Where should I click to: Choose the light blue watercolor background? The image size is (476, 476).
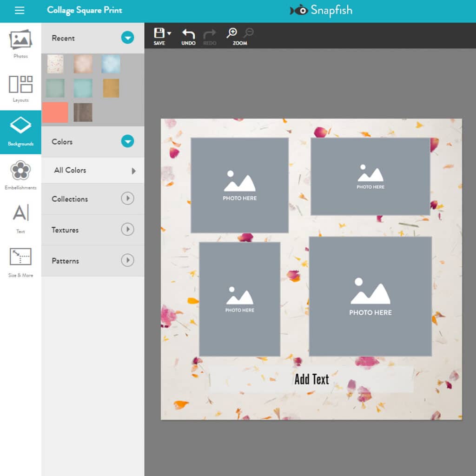pos(111,64)
